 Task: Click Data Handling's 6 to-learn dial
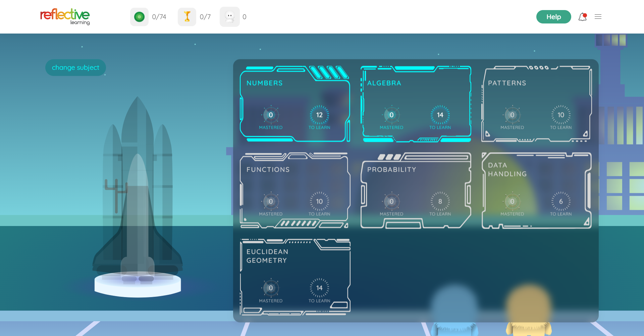[561, 202]
